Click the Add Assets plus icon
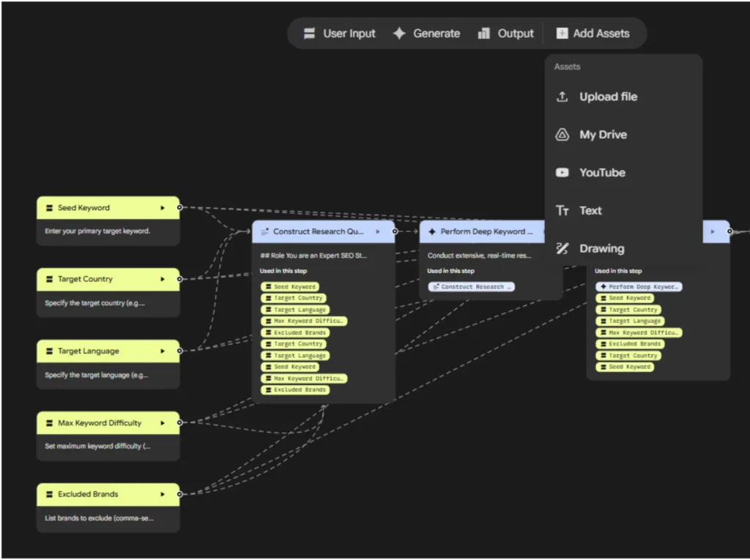750x560 pixels. click(562, 33)
